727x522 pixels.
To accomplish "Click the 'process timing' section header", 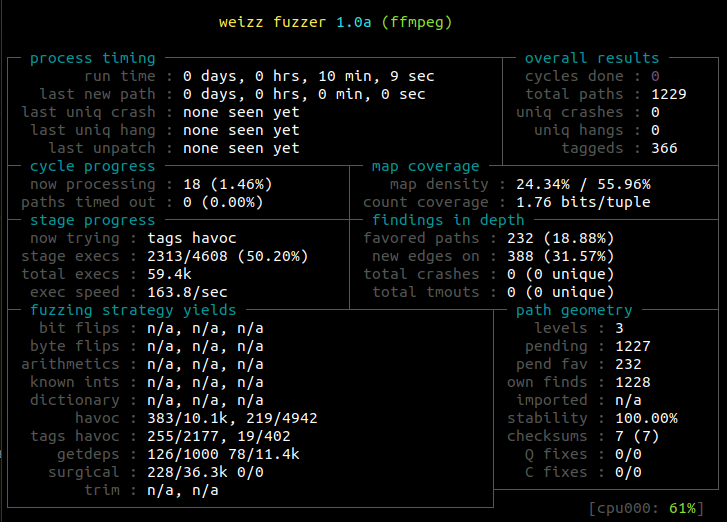I will (93, 58).
